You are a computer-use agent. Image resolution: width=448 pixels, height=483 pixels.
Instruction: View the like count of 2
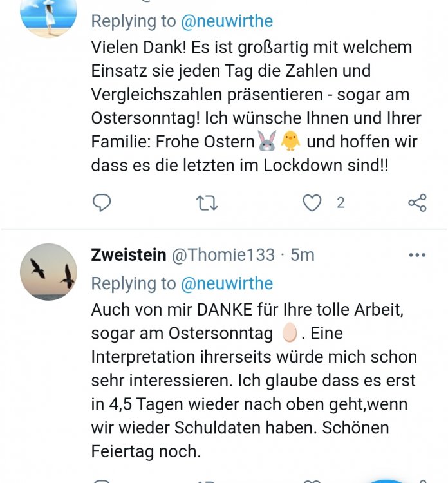coord(341,203)
